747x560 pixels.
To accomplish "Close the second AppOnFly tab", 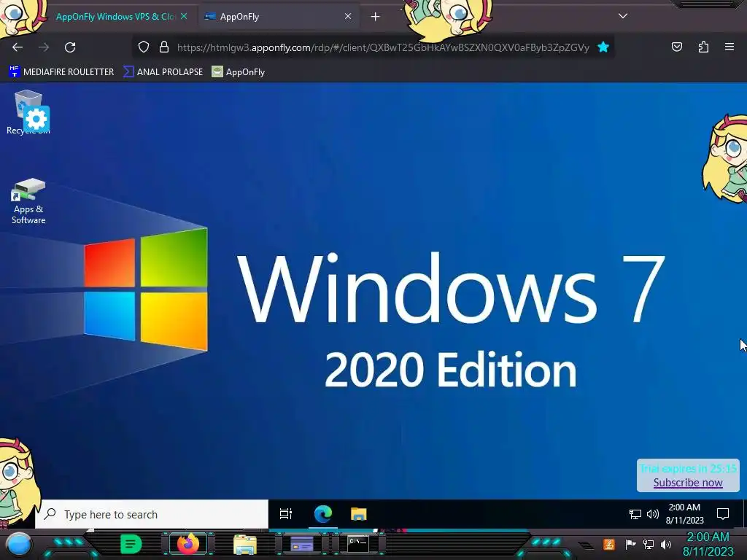I will (348, 16).
